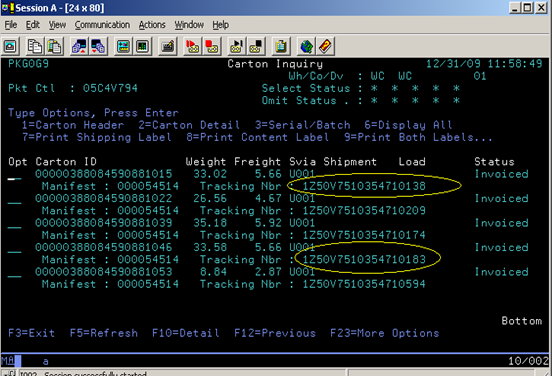Viewport: 552px width, 376px height.
Task: Open the Display Setup toolbar icon
Action: 123,46
